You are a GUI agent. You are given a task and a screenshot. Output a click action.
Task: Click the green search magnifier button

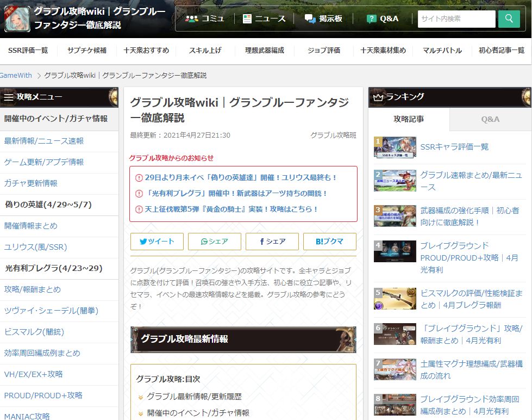[x=509, y=18]
